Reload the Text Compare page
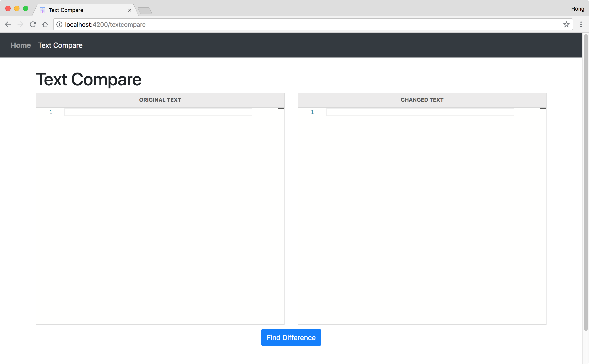Viewport: 589px width, 364px height. pyautogui.click(x=33, y=24)
